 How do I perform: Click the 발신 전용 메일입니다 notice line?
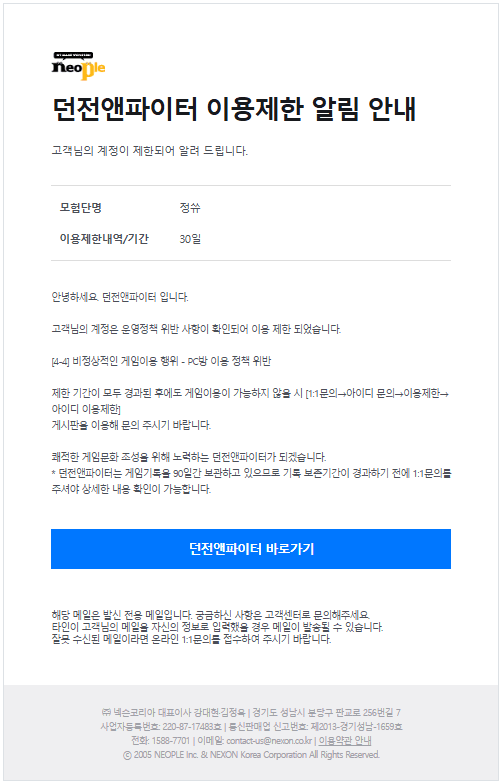(x=210, y=615)
